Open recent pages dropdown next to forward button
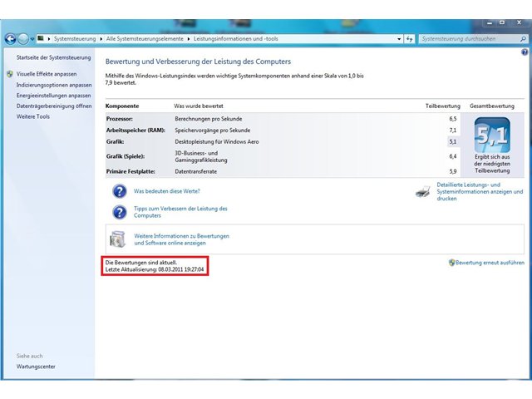 pyautogui.click(x=32, y=39)
